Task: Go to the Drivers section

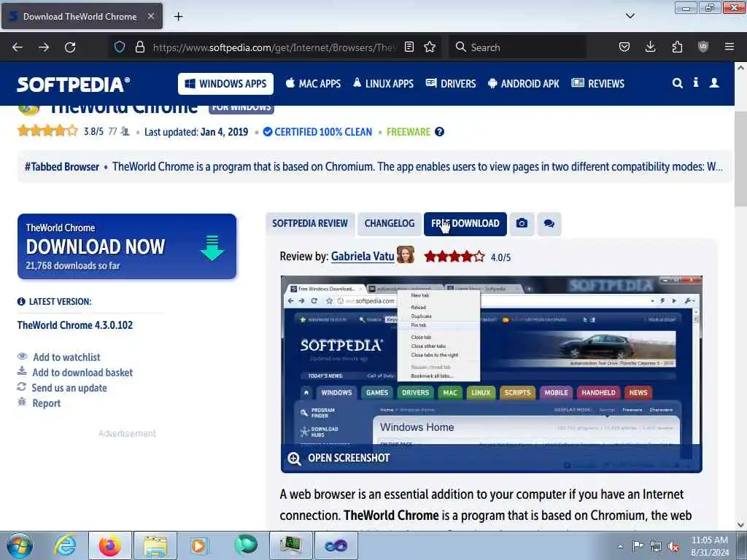Action: [451, 84]
